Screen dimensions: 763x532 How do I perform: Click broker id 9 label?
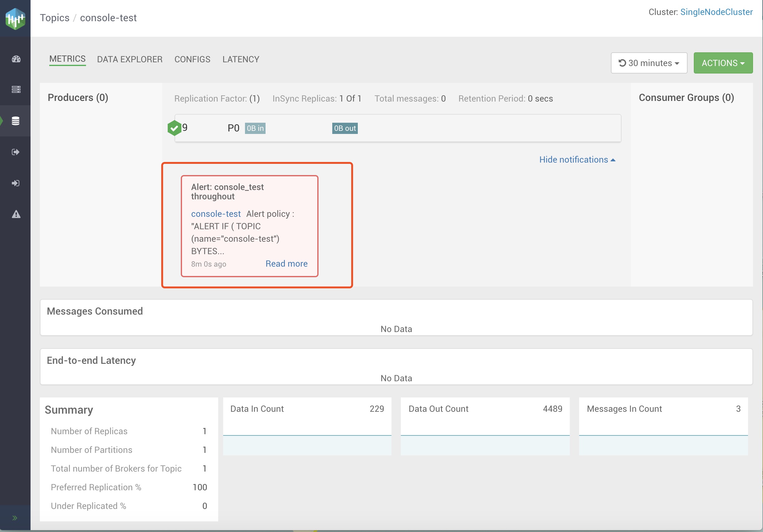coord(185,127)
